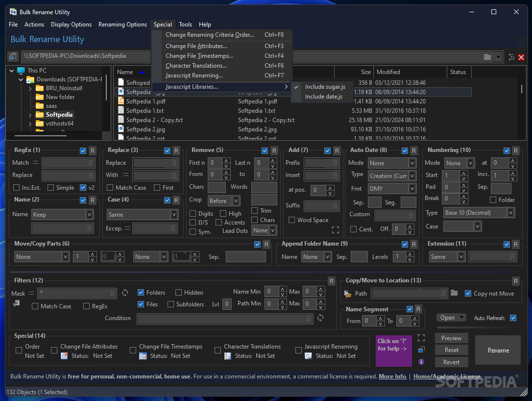Image resolution: width=532 pixels, height=401 pixels.
Task: Open the Numbering Type Base 10 dropdown
Action: (x=510, y=213)
